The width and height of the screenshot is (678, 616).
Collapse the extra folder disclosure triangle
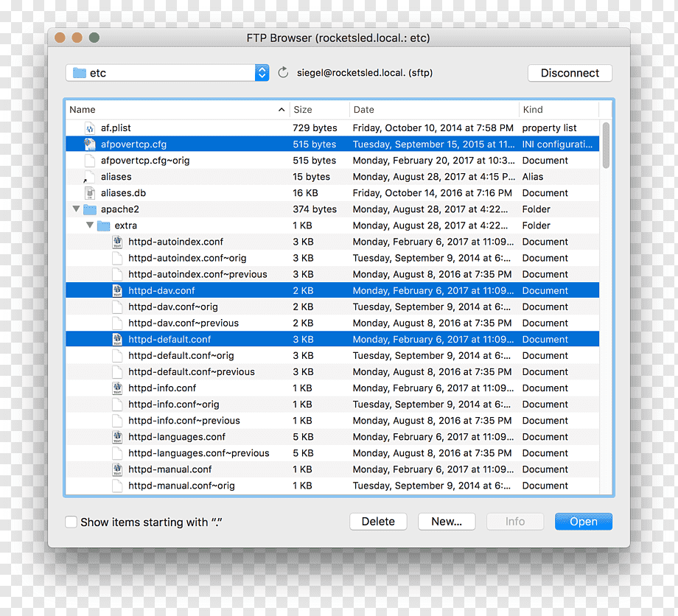tap(90, 225)
